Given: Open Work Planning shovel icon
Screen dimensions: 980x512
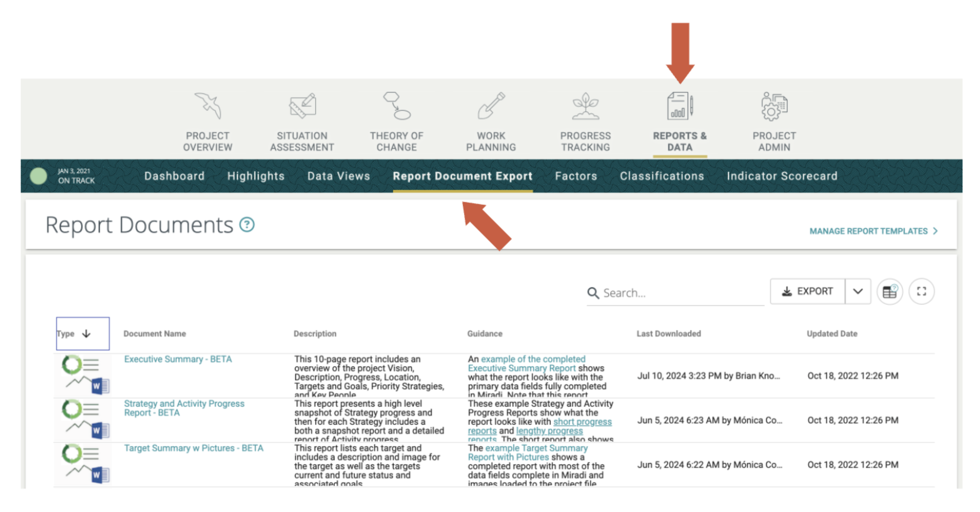Looking at the screenshot, I should coord(491,106).
